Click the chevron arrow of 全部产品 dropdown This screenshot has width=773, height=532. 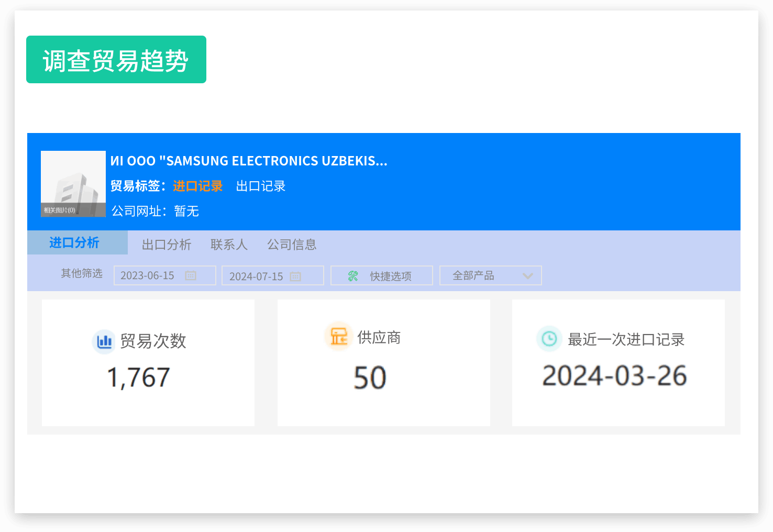(528, 276)
